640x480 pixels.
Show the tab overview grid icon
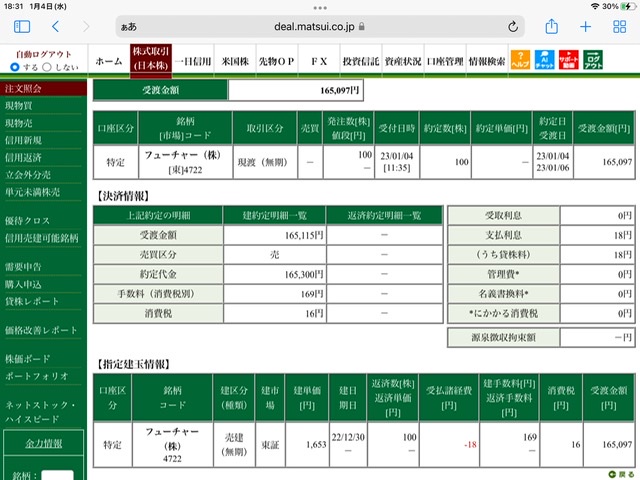pos(619,27)
